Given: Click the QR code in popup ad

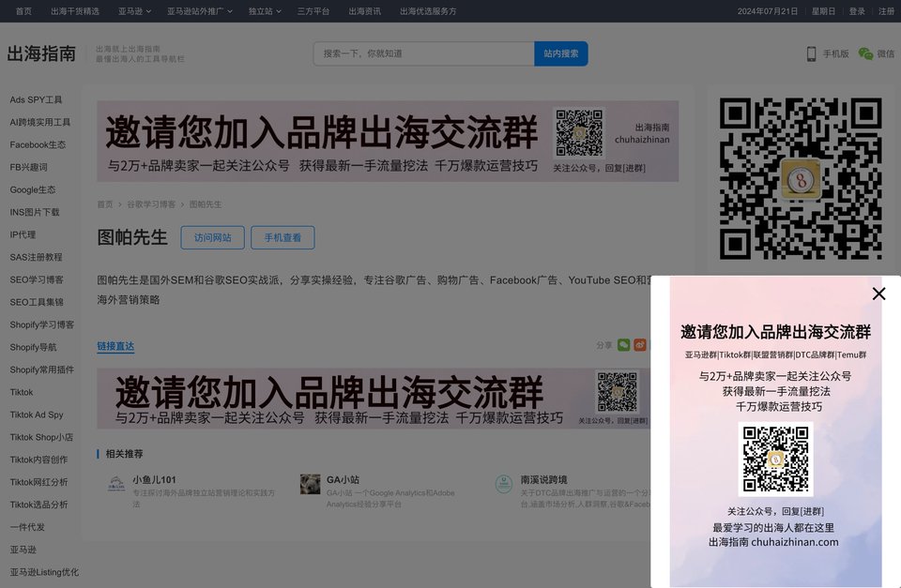Looking at the screenshot, I should pos(775,459).
